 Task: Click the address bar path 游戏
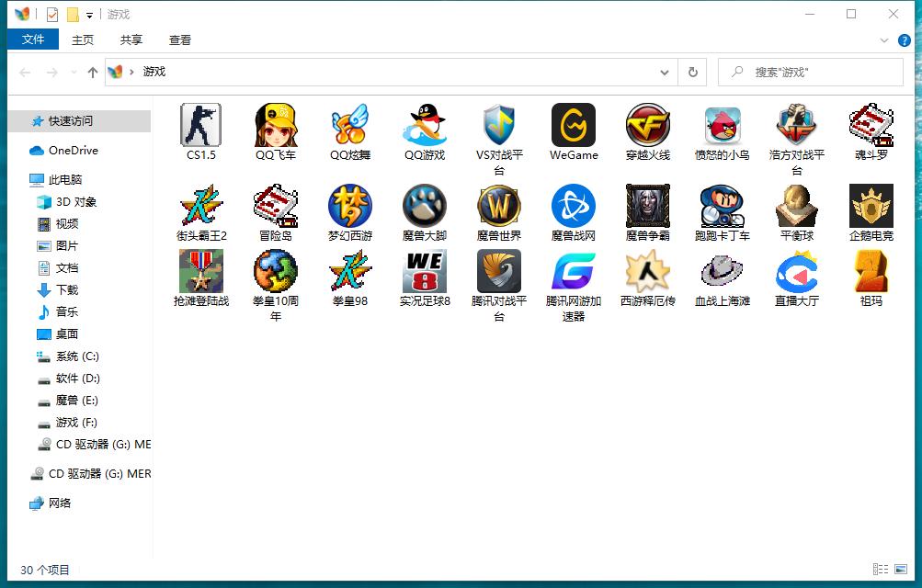(154, 72)
